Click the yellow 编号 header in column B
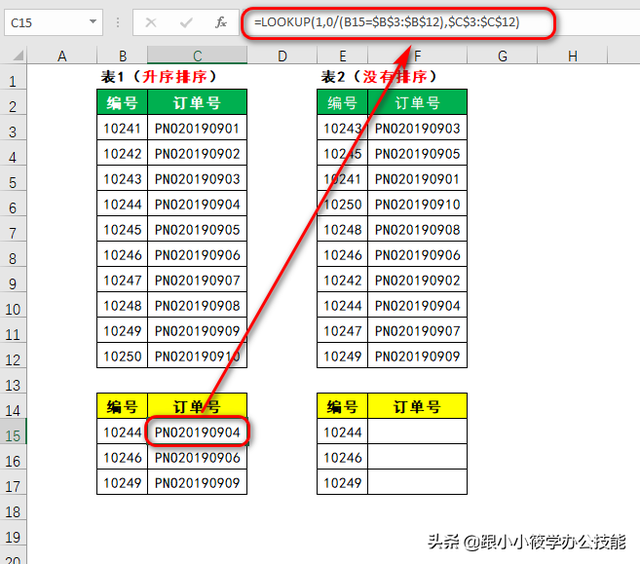640x564 pixels. [122, 406]
